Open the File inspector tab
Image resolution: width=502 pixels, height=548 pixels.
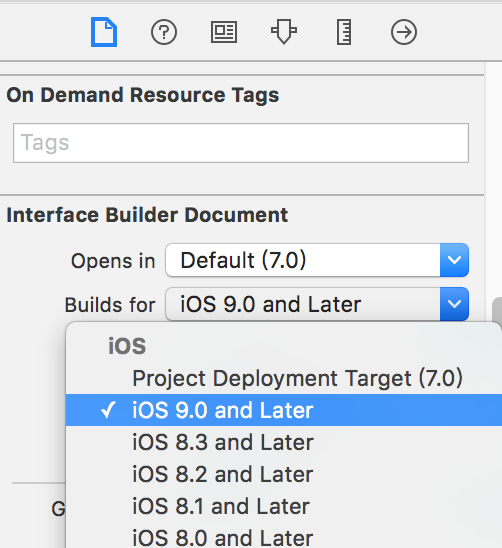[x=104, y=32]
